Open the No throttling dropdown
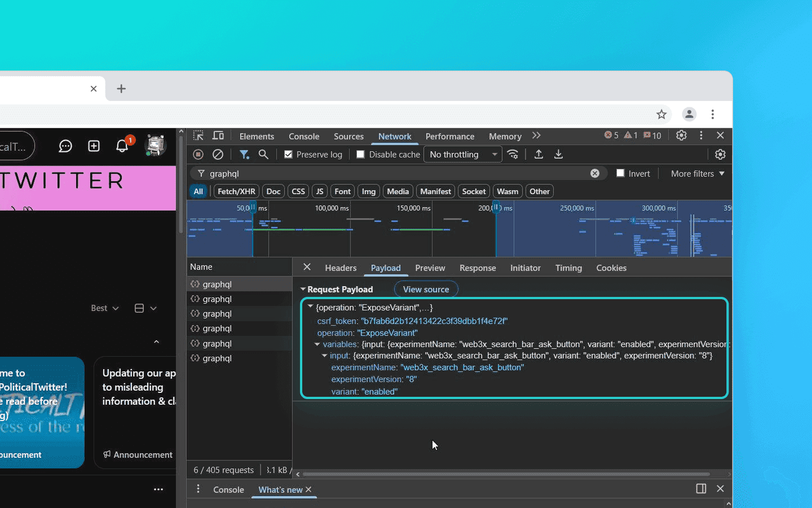Image resolution: width=812 pixels, height=508 pixels. tap(463, 155)
